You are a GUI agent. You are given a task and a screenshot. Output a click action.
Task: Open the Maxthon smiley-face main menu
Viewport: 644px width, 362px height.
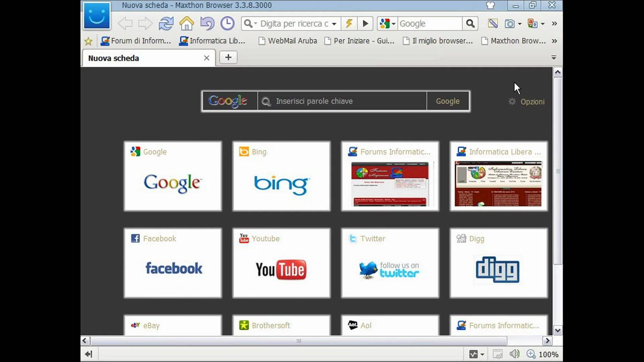click(x=97, y=16)
